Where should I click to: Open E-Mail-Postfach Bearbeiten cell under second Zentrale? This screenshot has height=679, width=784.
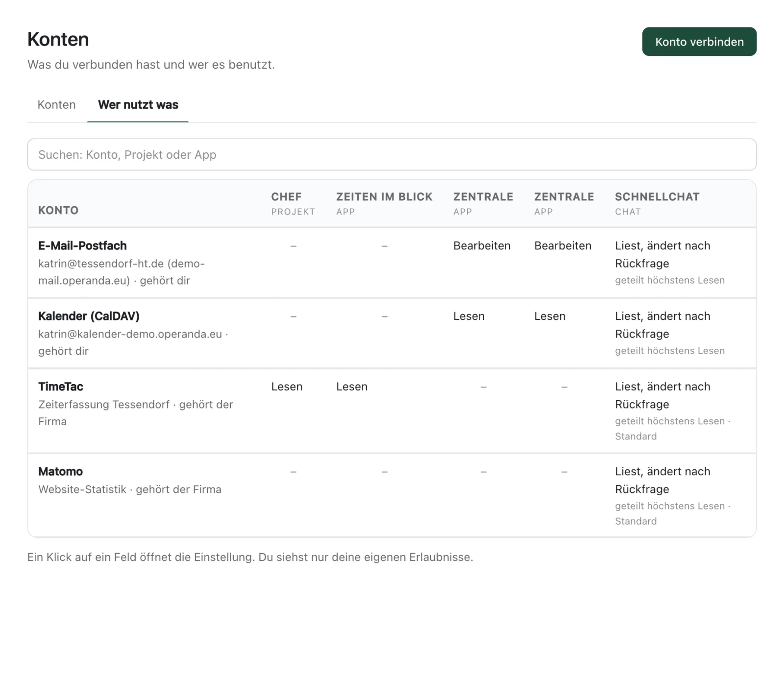563,246
